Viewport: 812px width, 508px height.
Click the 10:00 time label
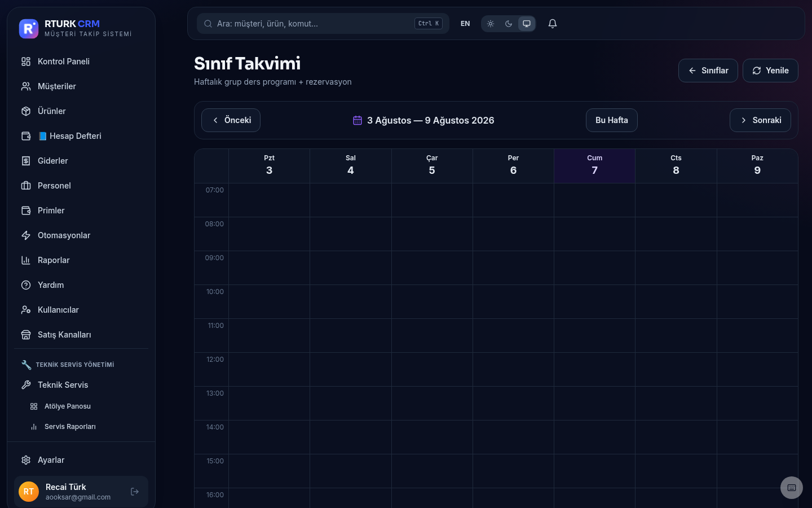(x=215, y=292)
